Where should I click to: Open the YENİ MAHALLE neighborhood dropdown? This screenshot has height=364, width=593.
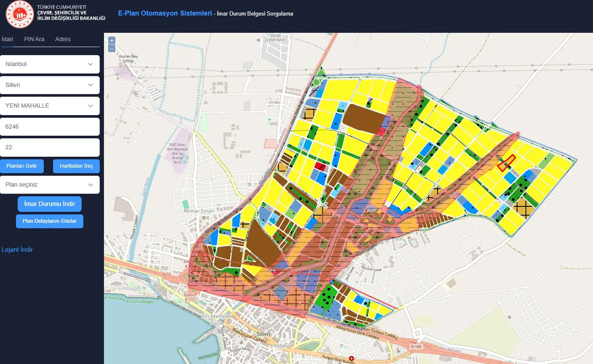[50, 106]
